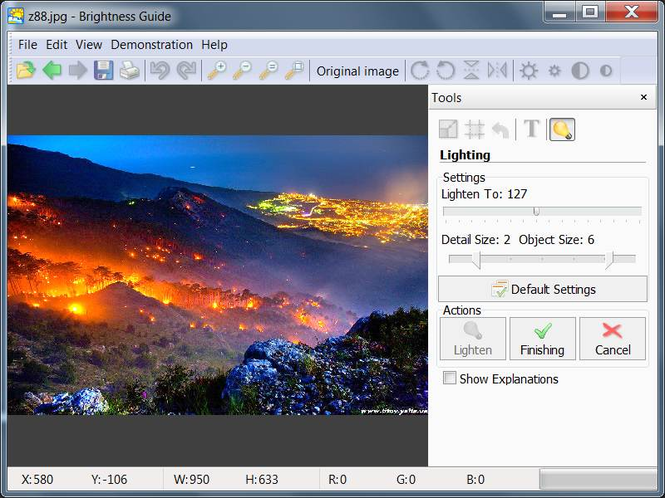Print the image with the printer icon
Viewport: 665px width, 498px height.
129,70
